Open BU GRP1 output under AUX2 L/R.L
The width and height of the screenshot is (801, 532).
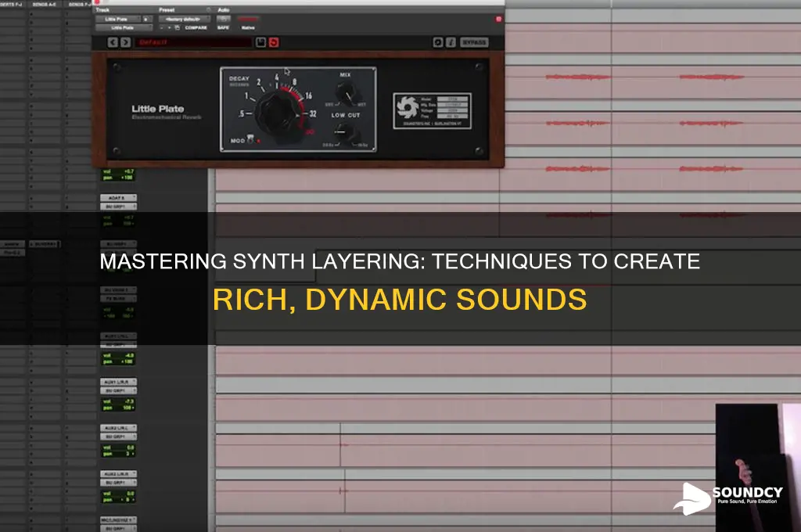118,437
